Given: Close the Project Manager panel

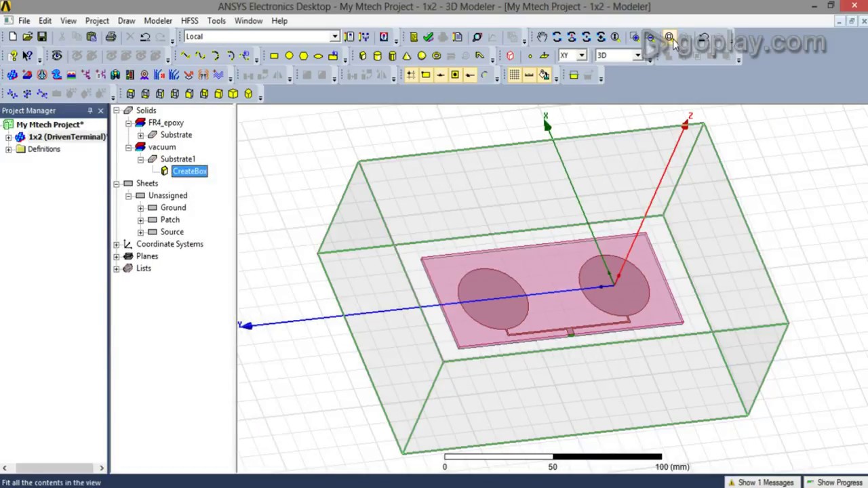Looking at the screenshot, I should pyautogui.click(x=101, y=110).
